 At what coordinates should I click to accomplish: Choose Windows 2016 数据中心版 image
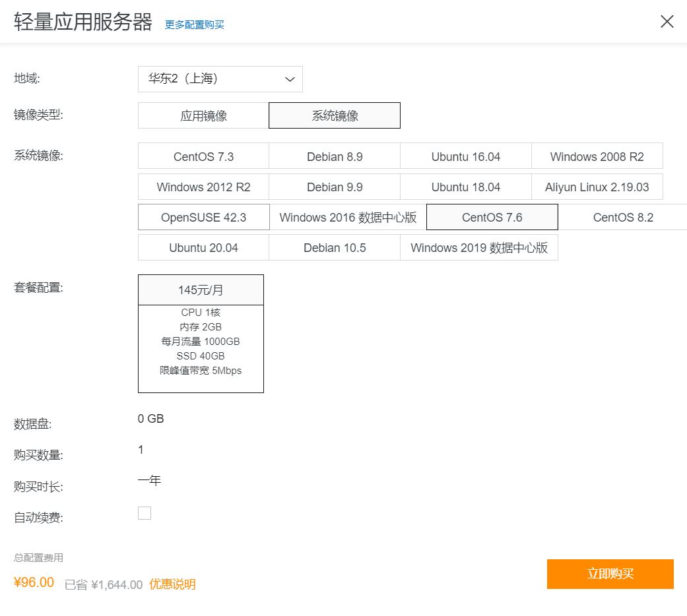click(348, 217)
